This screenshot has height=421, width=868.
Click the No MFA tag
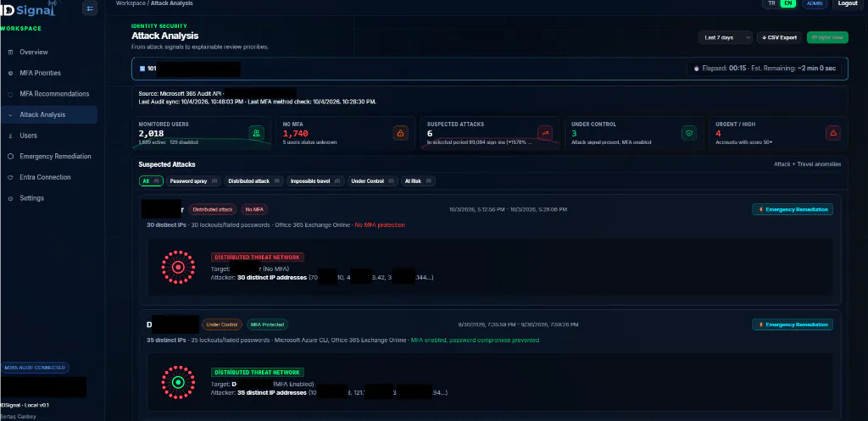[254, 210]
